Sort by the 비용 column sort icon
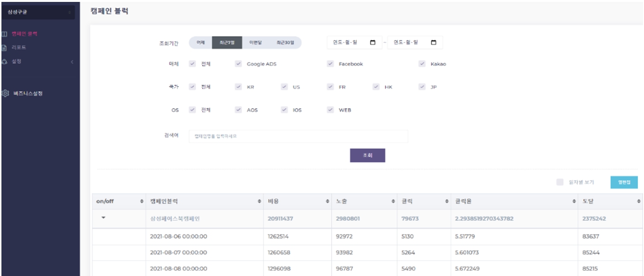The width and height of the screenshot is (644, 276). point(328,202)
